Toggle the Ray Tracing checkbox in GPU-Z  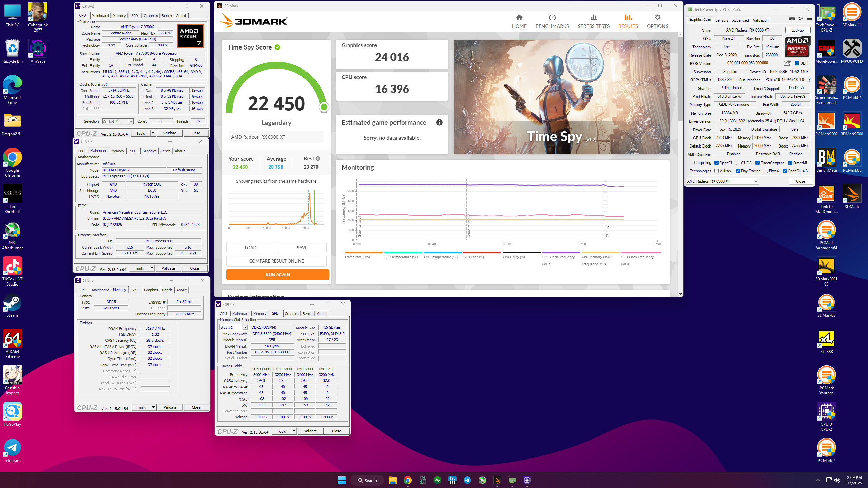(738, 171)
